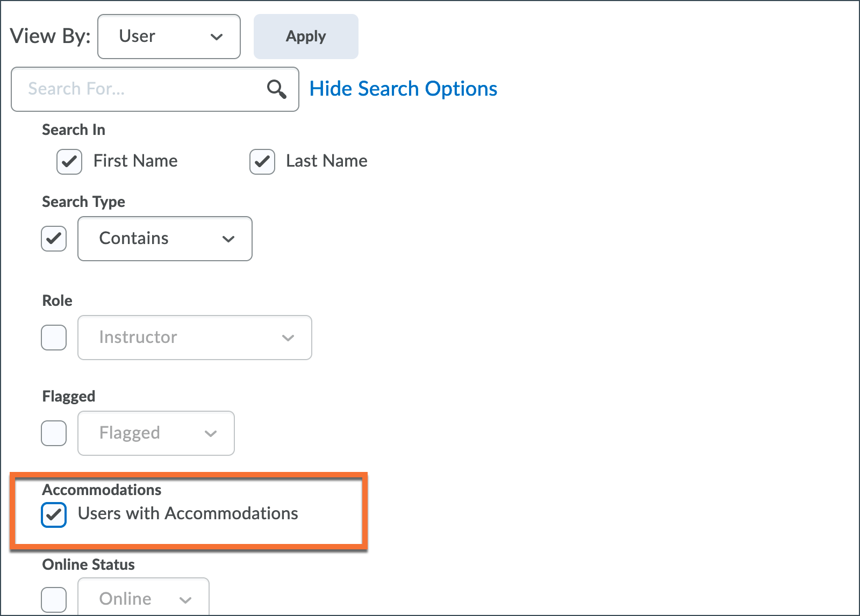860x616 pixels.
Task: Enable the Role filter checkbox
Action: pos(54,338)
